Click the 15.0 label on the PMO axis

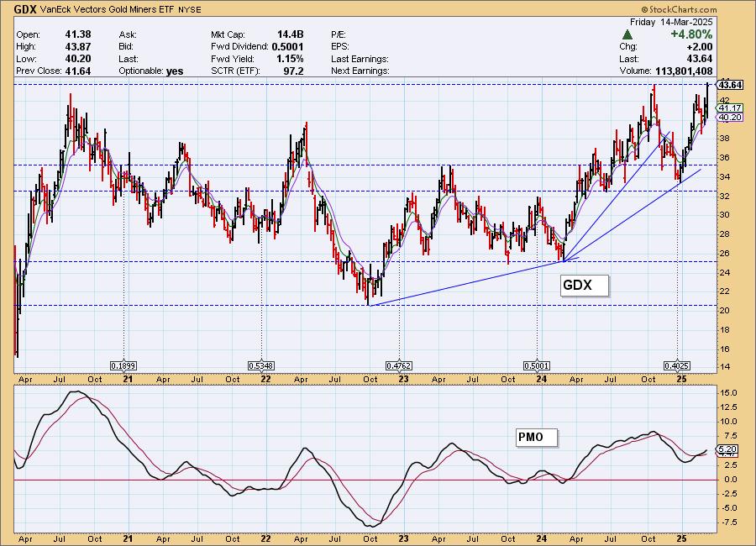(x=728, y=392)
